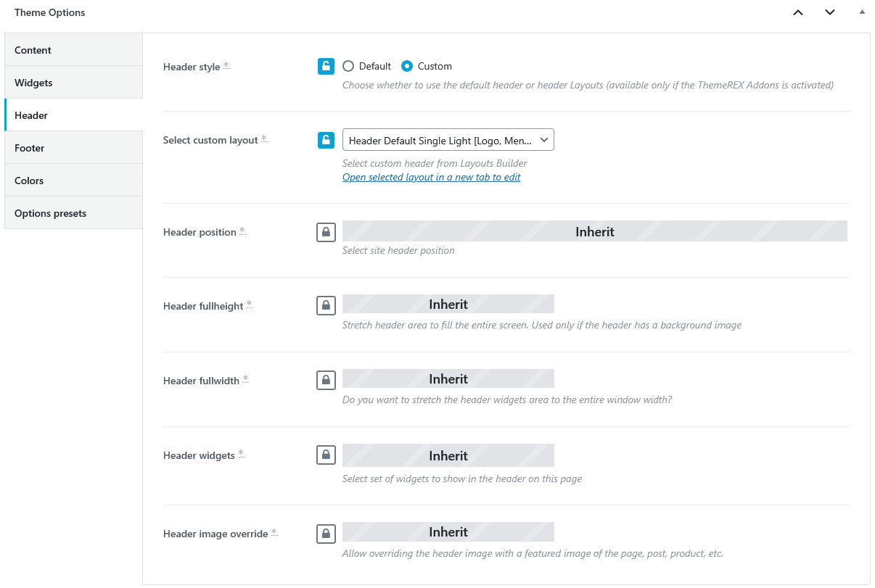Select the Default header style radio
Screen dimensions: 875x588
348,66
